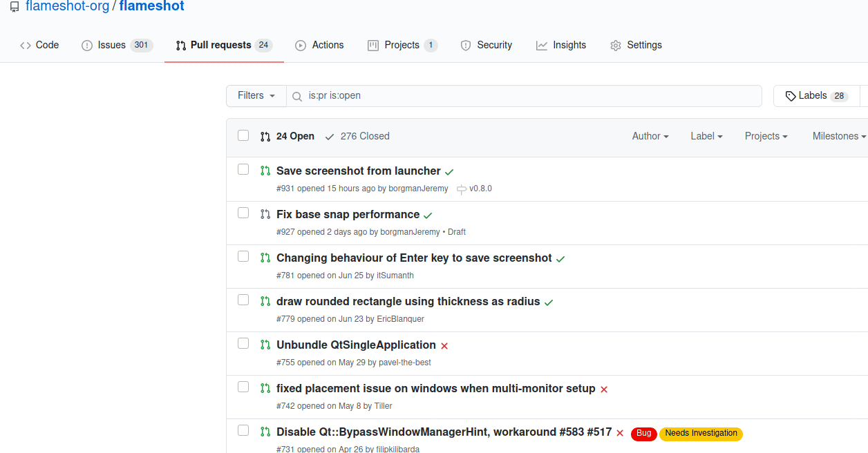This screenshot has height=453, width=868.
Task: Click into the is:pr is:open search field
Action: (525, 96)
